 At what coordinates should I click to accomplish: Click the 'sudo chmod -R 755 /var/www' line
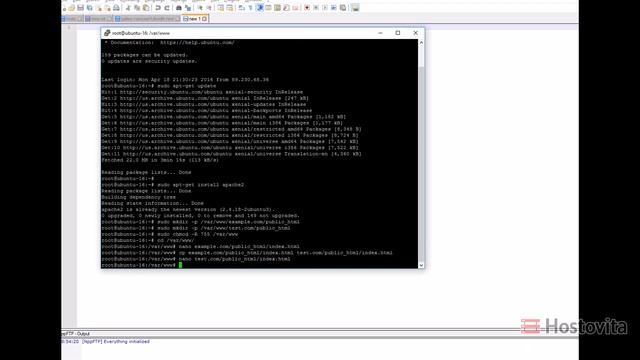pyautogui.click(x=170, y=234)
